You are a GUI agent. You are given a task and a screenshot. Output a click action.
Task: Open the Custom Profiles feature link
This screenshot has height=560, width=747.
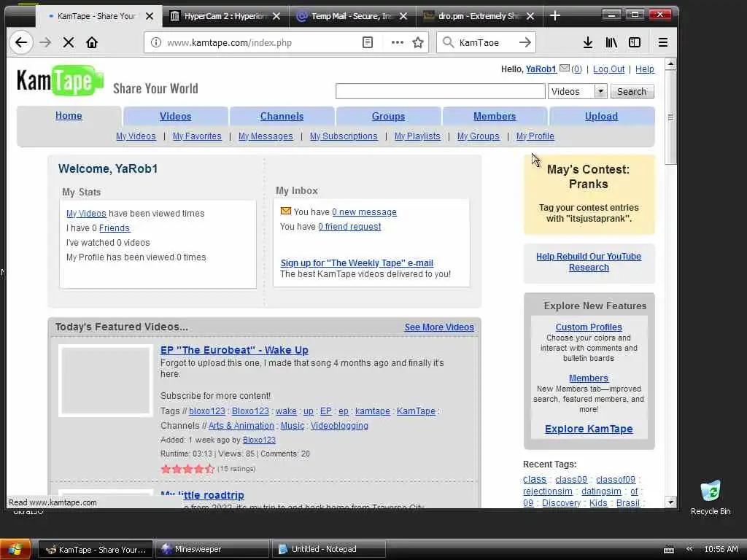pos(589,327)
